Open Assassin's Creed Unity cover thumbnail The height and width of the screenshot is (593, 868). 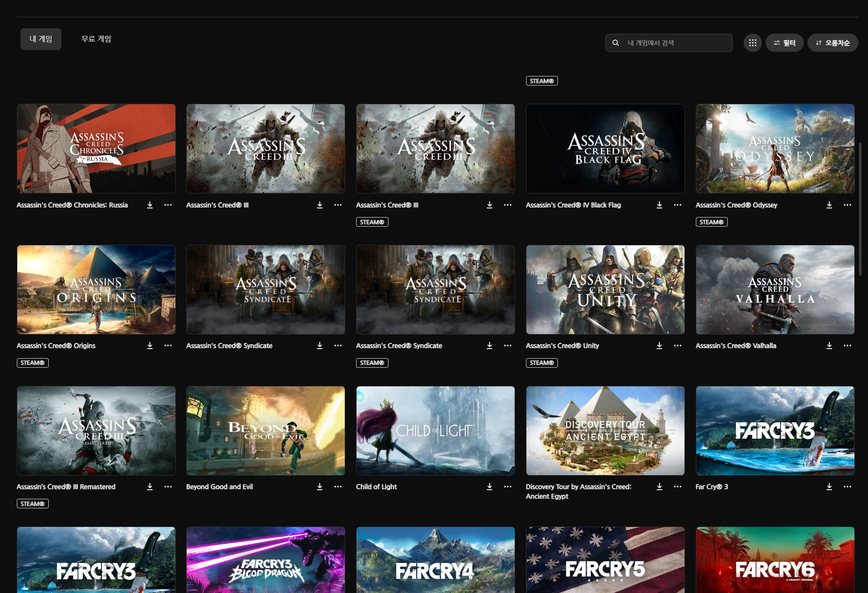click(x=605, y=290)
